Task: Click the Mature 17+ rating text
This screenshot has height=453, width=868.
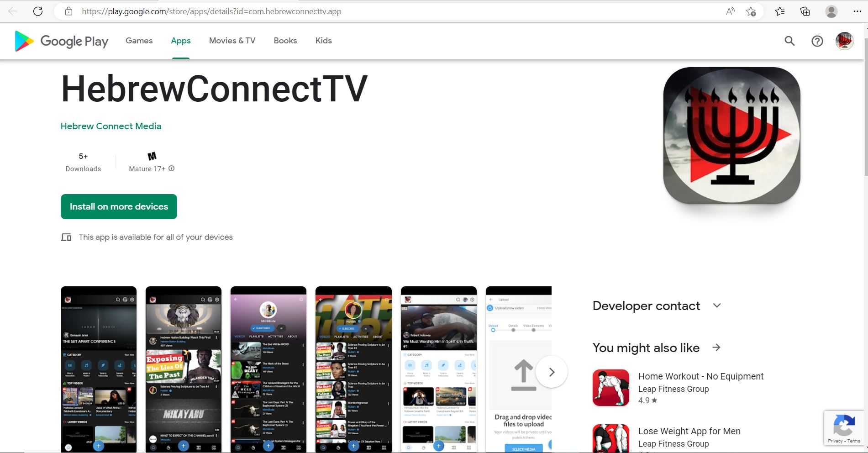Action: (x=147, y=169)
